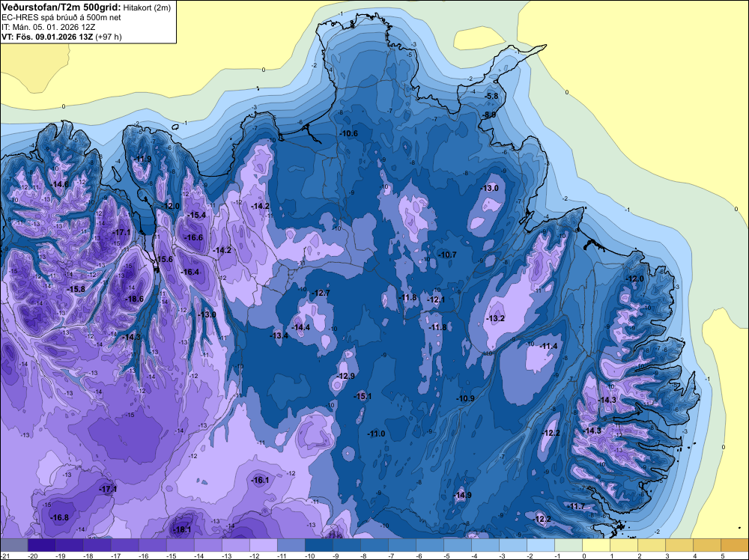The image size is (749, 560).
Task: Choose the legend swatch labeled -8
Action: [374, 545]
